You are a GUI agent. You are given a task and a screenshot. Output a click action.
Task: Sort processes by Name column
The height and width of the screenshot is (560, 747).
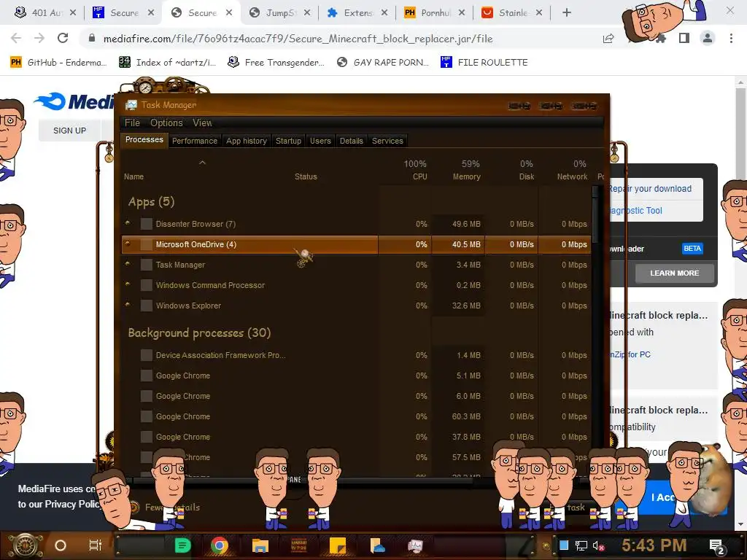134,176
